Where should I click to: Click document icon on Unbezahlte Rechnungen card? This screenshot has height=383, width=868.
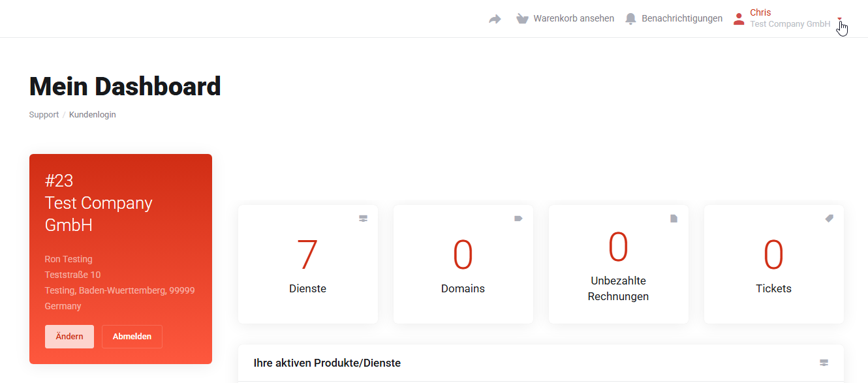click(674, 219)
